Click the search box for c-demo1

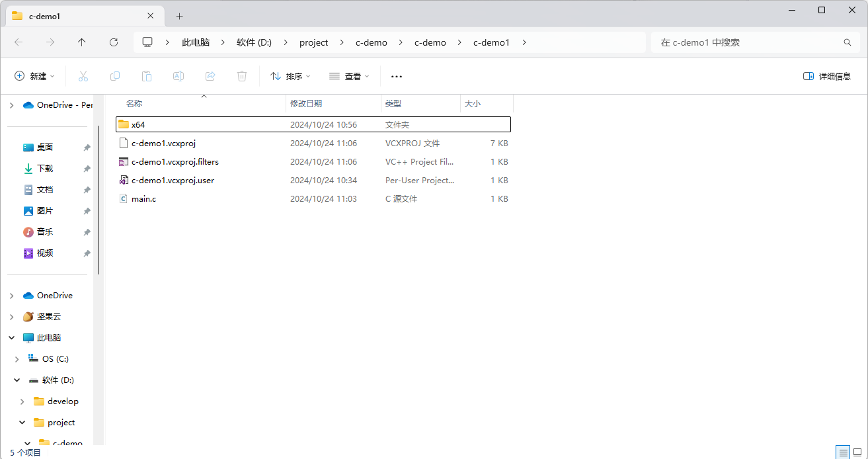pyautogui.click(x=754, y=42)
